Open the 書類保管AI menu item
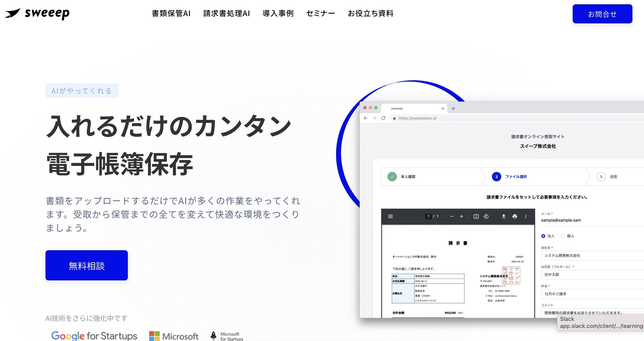The image size is (644, 341). click(171, 13)
